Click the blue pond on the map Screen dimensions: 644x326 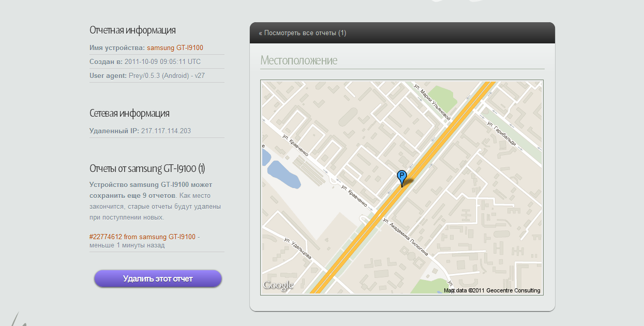point(283,174)
